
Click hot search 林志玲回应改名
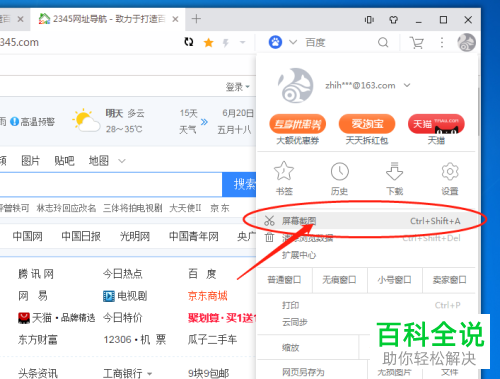(66, 208)
